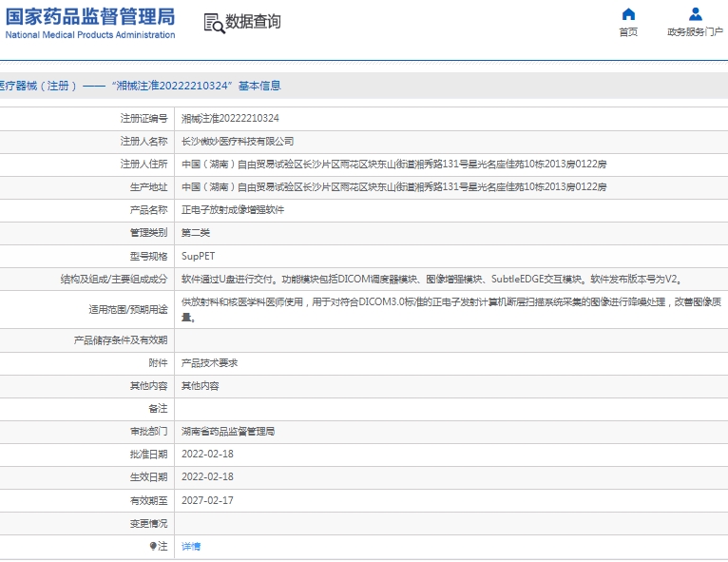Image resolution: width=728 pixels, height=562 pixels.
Task: Click the National Medical Products Administration text
Action: pos(90,35)
